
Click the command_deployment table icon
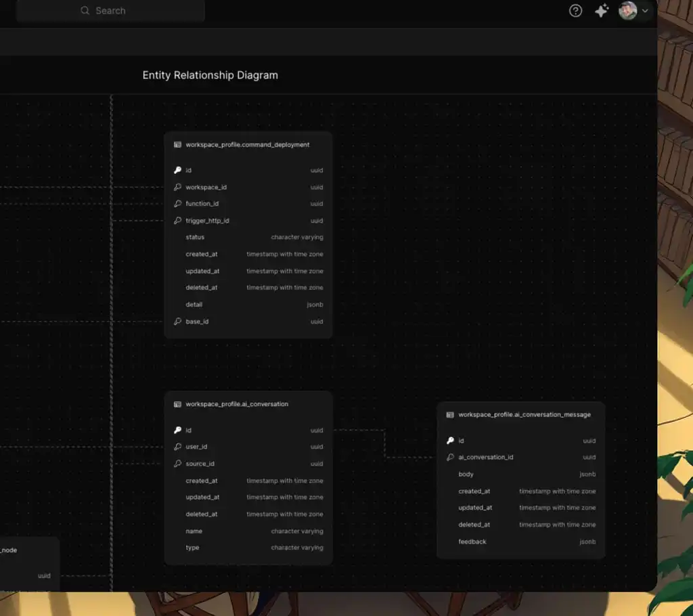pyautogui.click(x=177, y=145)
